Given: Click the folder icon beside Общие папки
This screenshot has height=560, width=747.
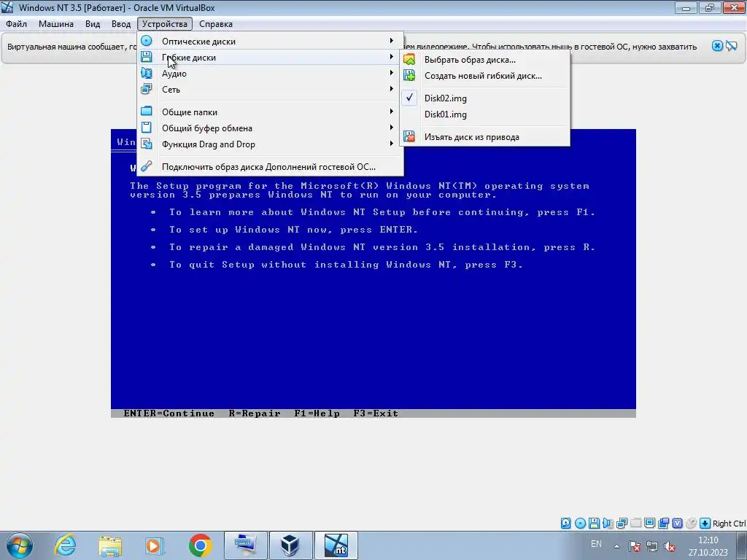Looking at the screenshot, I should (x=146, y=112).
